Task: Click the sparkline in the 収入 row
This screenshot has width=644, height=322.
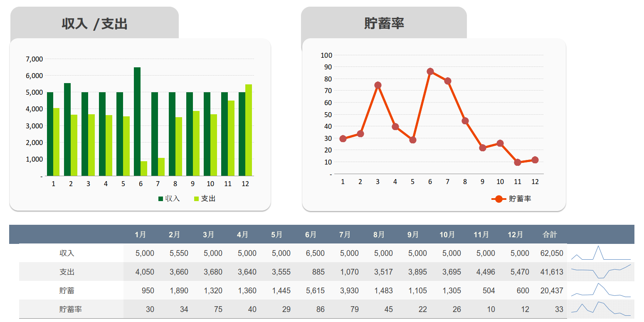Action: (x=601, y=253)
